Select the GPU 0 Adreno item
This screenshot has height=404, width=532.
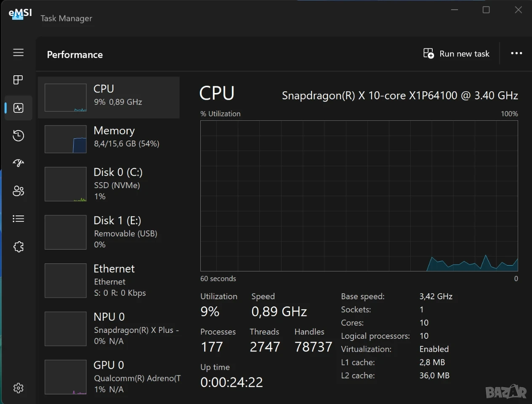[x=109, y=377]
